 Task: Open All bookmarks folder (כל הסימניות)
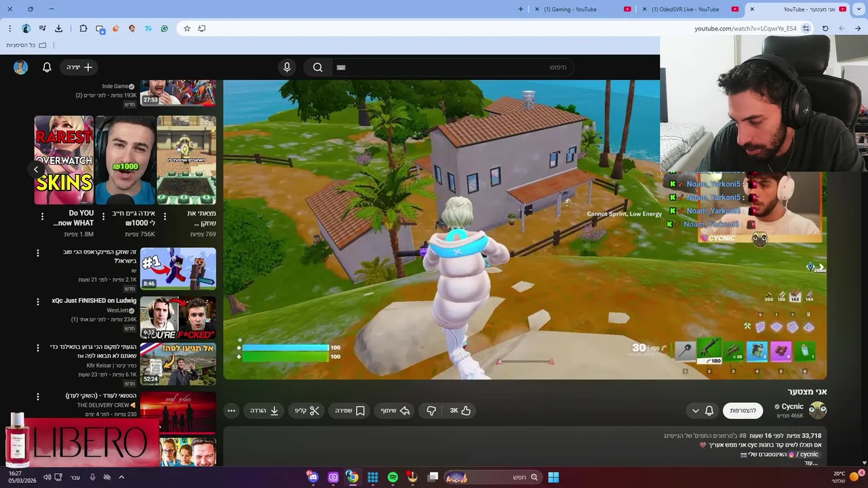coord(27,45)
